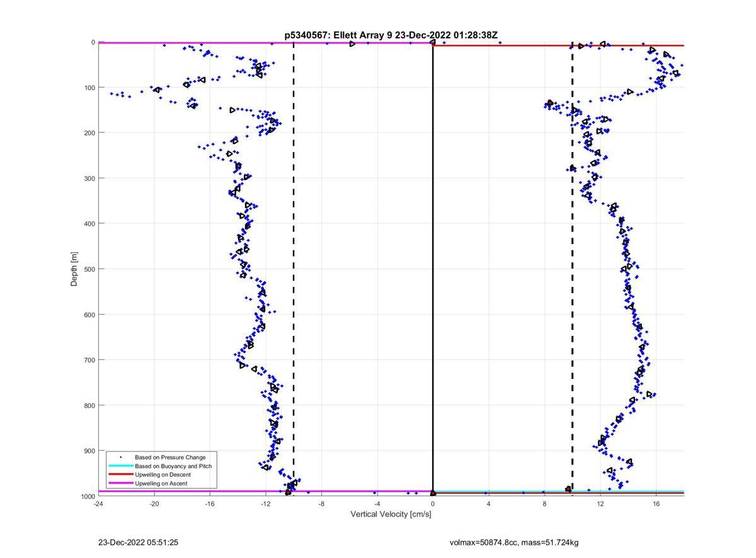Screen dimensions: 756x558
Task: Click x-axis tick label -4
Action: click(377, 504)
